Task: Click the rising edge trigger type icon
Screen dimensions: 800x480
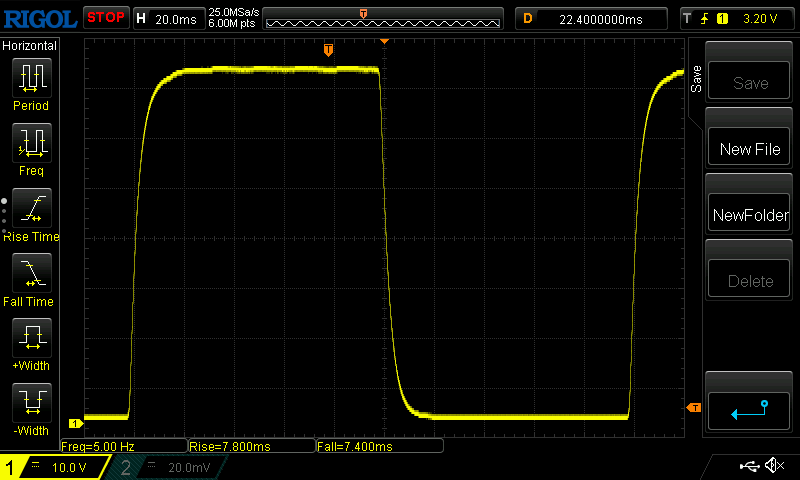Action: [705, 19]
